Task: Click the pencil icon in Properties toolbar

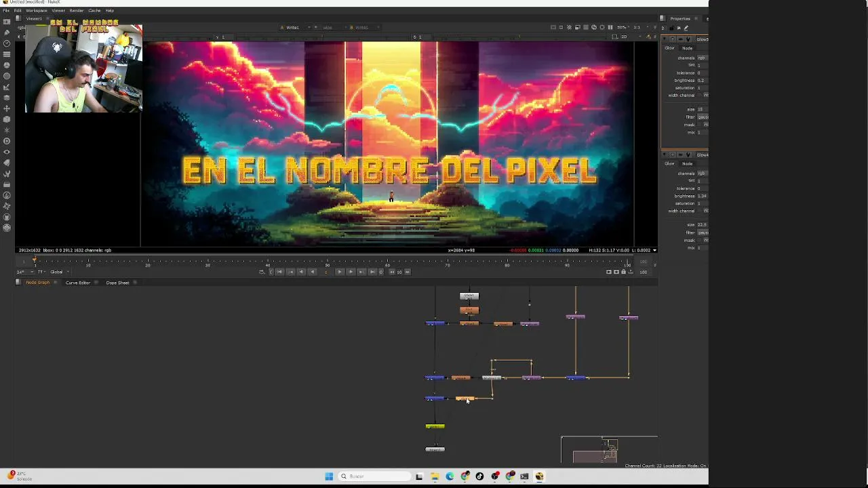Action: (686, 28)
